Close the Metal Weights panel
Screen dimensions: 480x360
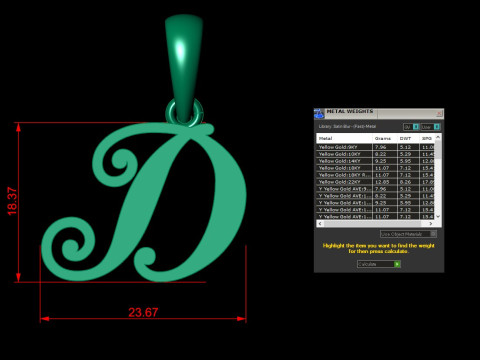pos(439,114)
